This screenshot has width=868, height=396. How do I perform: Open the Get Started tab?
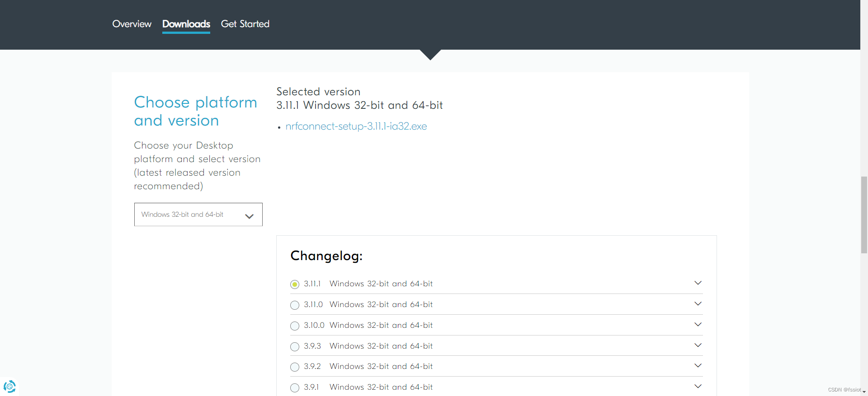coord(245,24)
